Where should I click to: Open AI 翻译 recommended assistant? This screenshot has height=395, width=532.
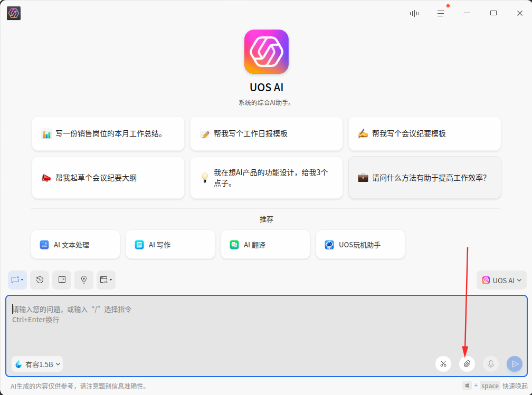265,245
